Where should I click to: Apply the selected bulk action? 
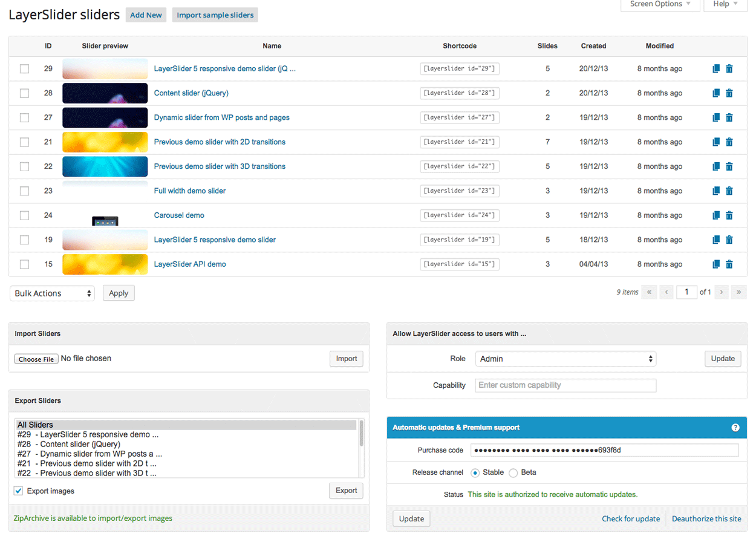click(x=119, y=293)
